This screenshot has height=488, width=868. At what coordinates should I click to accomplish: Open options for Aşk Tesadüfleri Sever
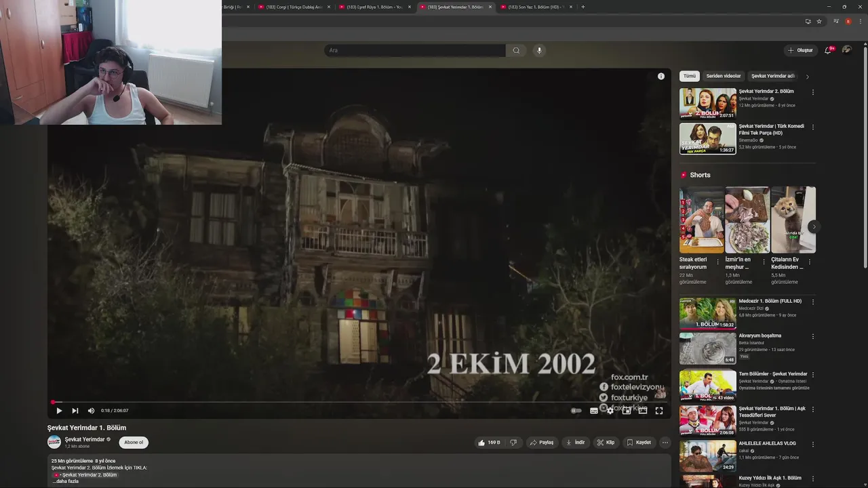[813, 409]
